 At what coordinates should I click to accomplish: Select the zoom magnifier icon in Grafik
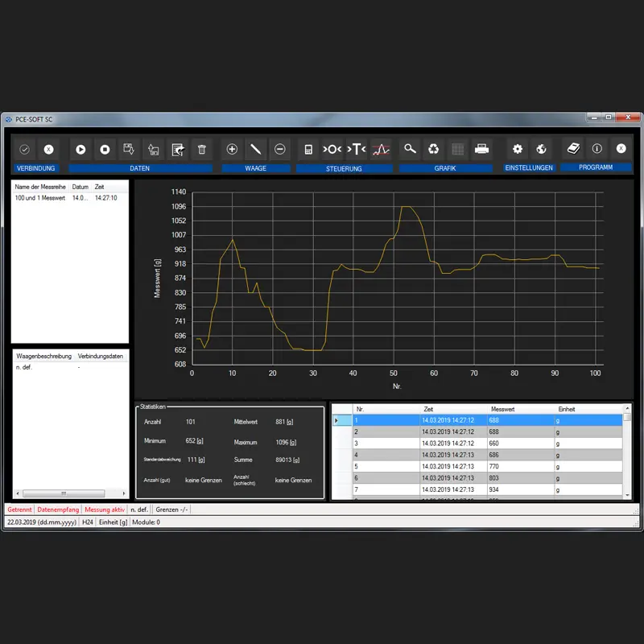click(x=410, y=150)
